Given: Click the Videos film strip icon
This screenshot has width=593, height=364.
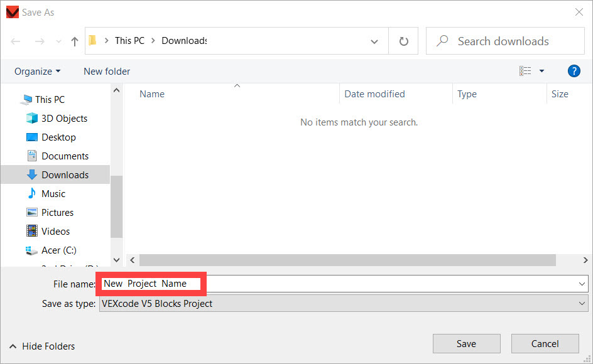Looking at the screenshot, I should 32,231.
